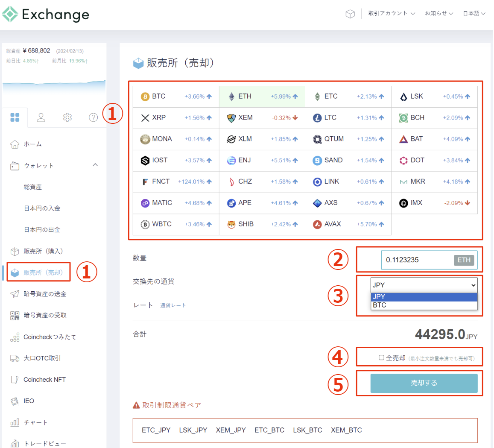Select the dashboard grid tab icon

(x=15, y=117)
